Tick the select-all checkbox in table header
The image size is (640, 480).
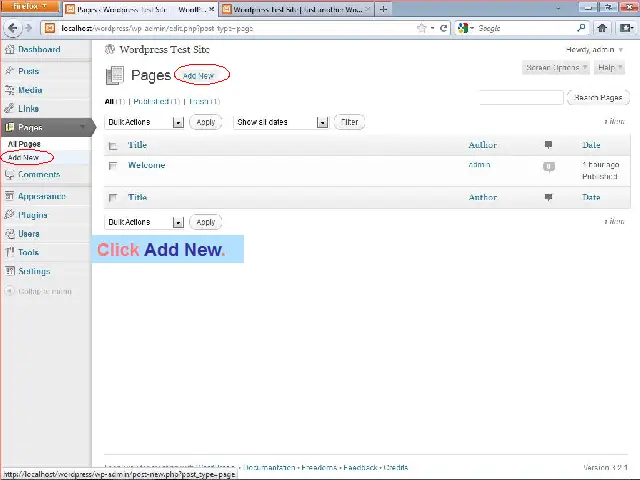pos(113,146)
